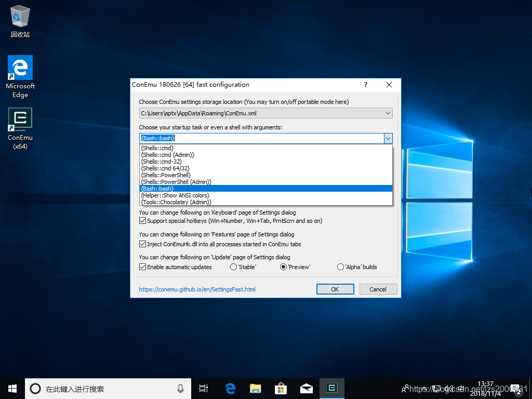This screenshot has width=532, height=399.
Task: Click the taskbar search box
Action: [x=108, y=389]
